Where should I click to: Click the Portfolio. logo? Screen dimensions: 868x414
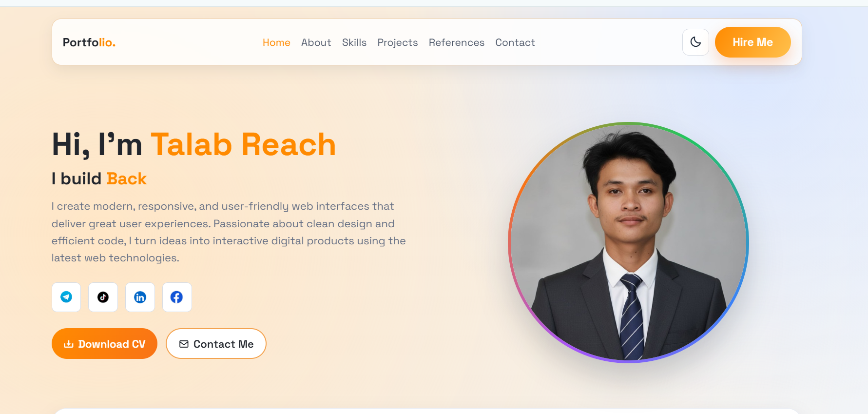point(89,42)
